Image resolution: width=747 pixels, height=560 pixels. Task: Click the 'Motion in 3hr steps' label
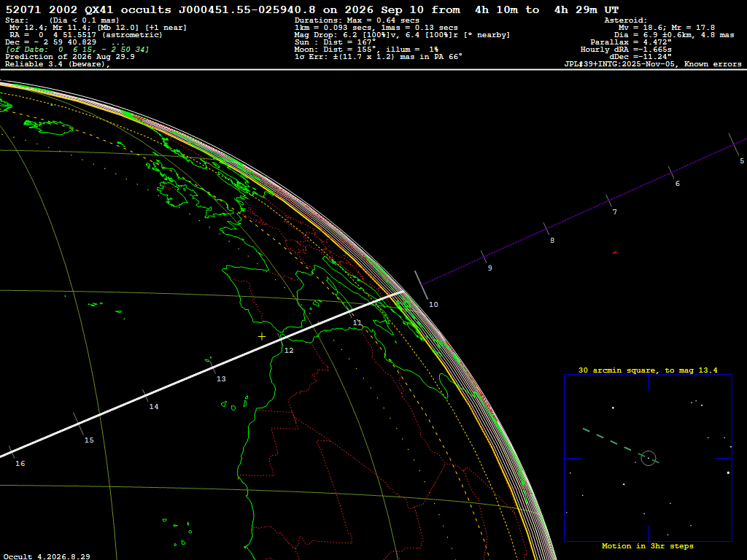pos(648,546)
